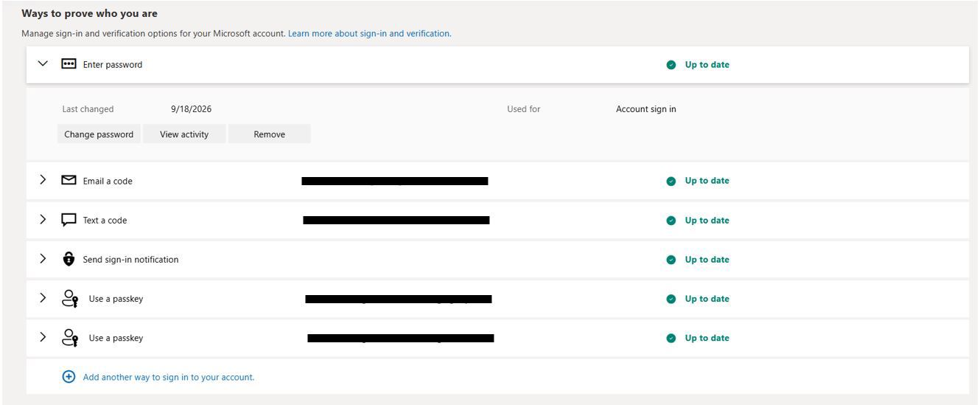The height and width of the screenshot is (405, 980).
Task: Open Add another way to sign in link
Action: click(x=169, y=377)
